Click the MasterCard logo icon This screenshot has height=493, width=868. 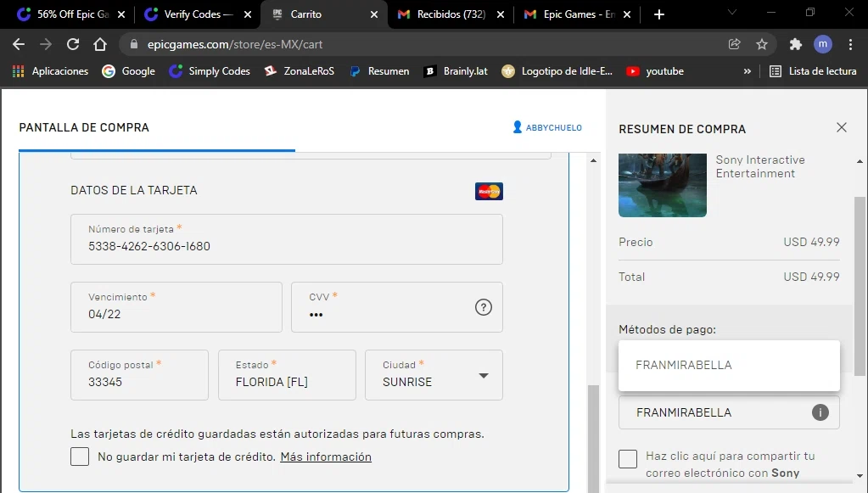coord(489,191)
